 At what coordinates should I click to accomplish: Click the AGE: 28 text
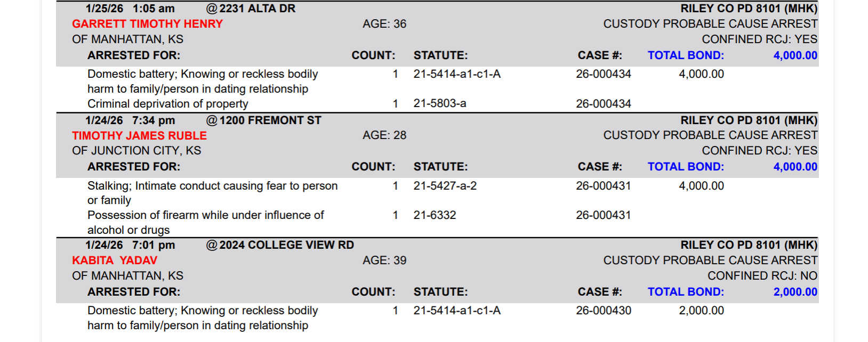[384, 136]
